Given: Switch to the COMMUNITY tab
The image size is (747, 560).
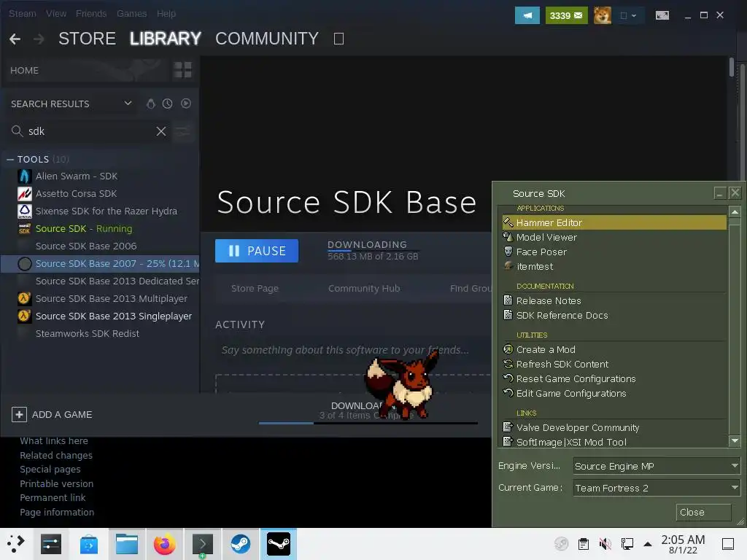Looking at the screenshot, I should (267, 39).
